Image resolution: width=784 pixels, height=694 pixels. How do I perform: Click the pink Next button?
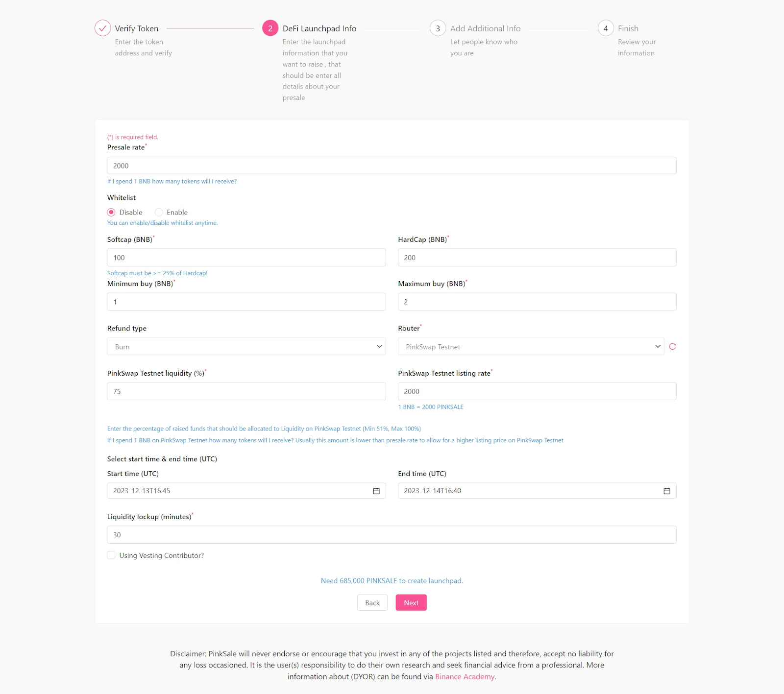pyautogui.click(x=411, y=602)
